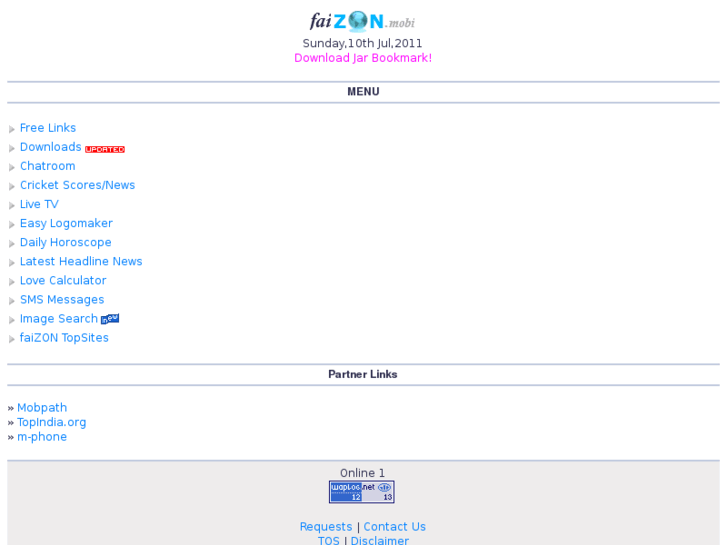The height and width of the screenshot is (545, 727).
Task: Click the arrow bullet beside Live TV
Action: click(12, 205)
